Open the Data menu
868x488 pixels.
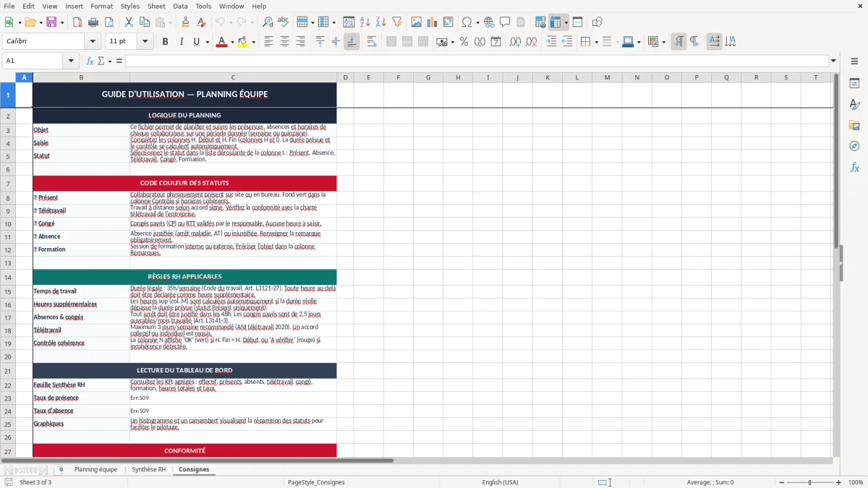(180, 6)
